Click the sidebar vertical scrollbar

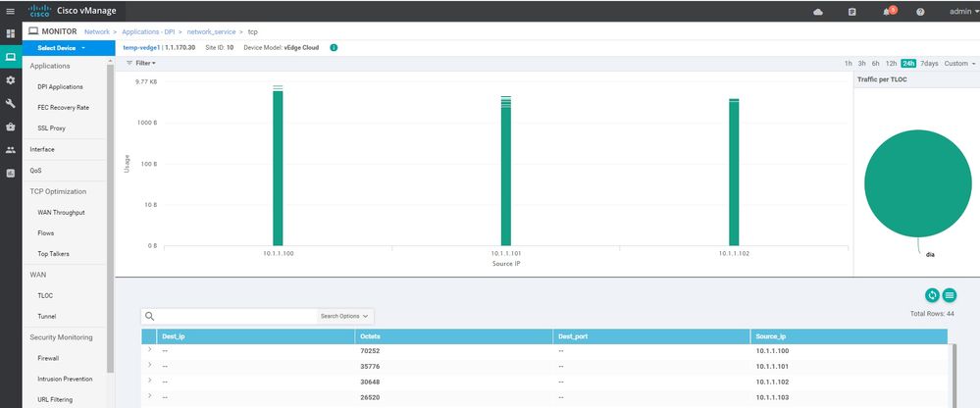click(111, 219)
